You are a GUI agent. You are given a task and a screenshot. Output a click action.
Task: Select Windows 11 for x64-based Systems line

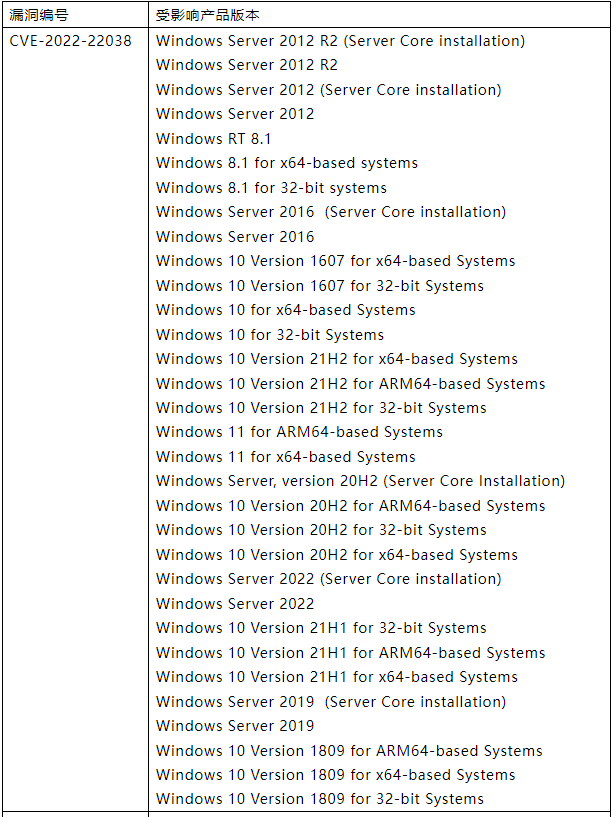coord(286,457)
